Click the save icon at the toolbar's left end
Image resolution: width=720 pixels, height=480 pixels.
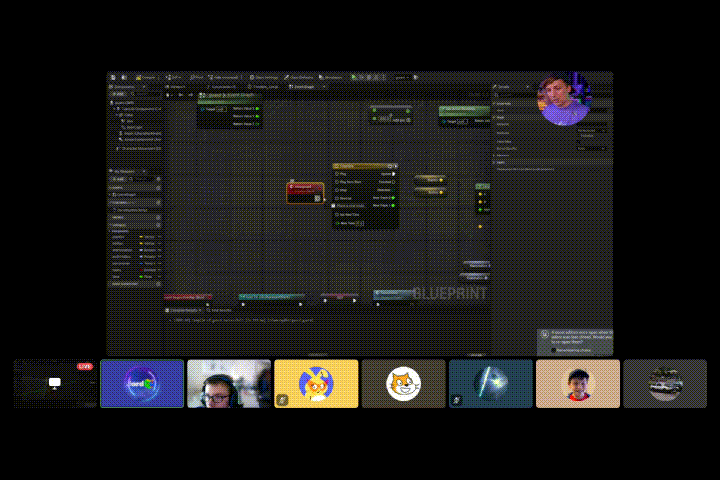[113, 77]
